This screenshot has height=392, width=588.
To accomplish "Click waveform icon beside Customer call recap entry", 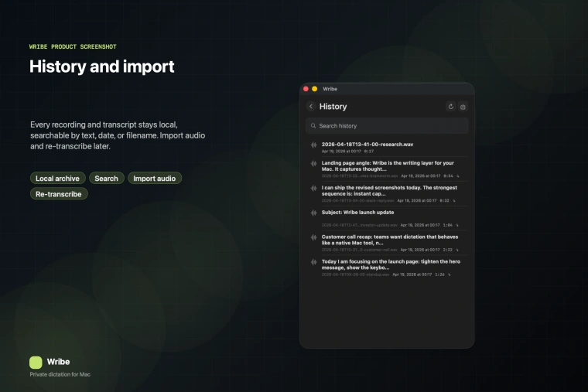I will coord(313,237).
